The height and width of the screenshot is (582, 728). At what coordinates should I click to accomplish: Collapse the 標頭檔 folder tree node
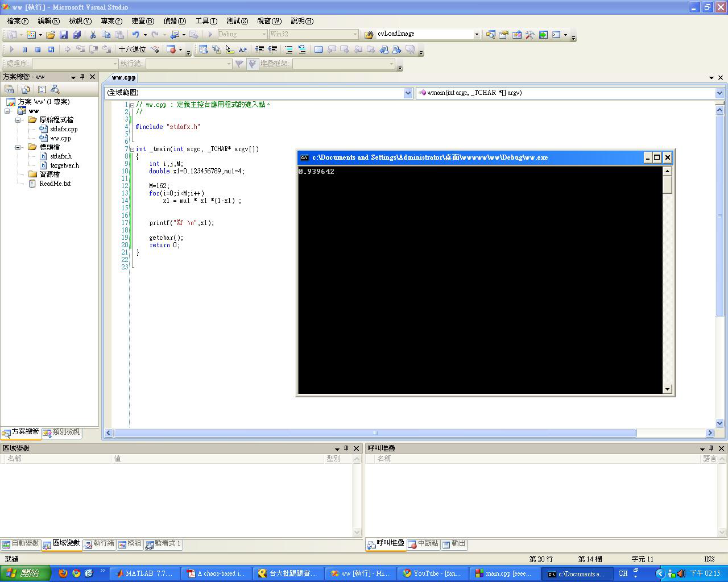coord(18,147)
